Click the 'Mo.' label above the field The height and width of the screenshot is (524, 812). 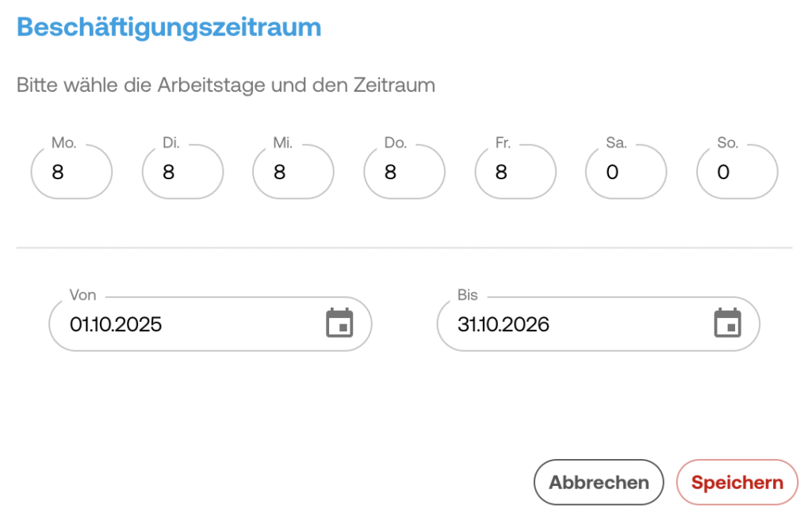(x=63, y=143)
